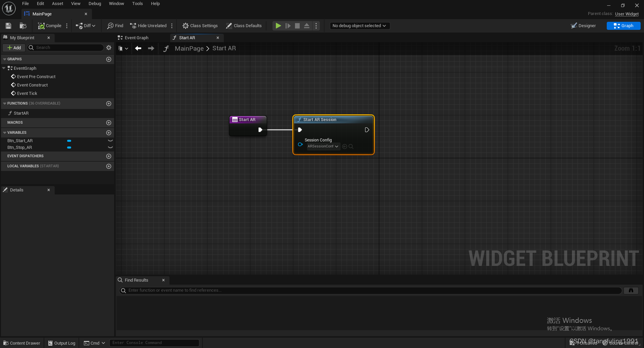Open compile options three-dot menu

click(x=67, y=26)
